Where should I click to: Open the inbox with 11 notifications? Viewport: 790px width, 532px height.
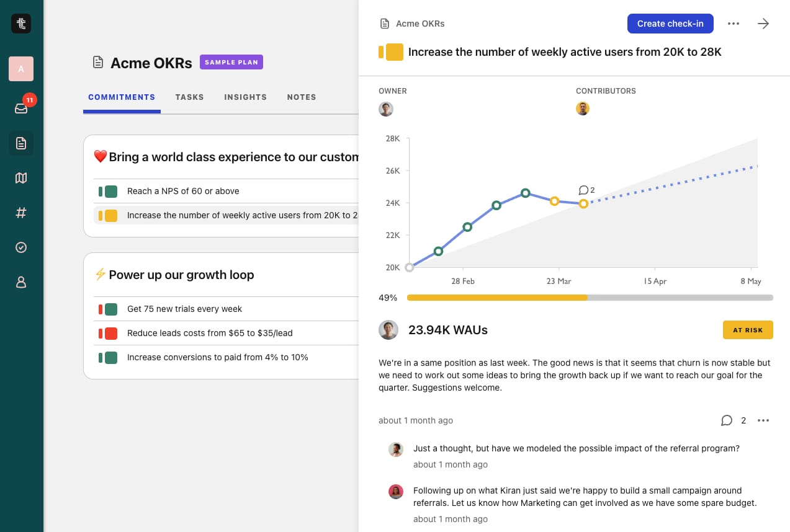tap(21, 109)
